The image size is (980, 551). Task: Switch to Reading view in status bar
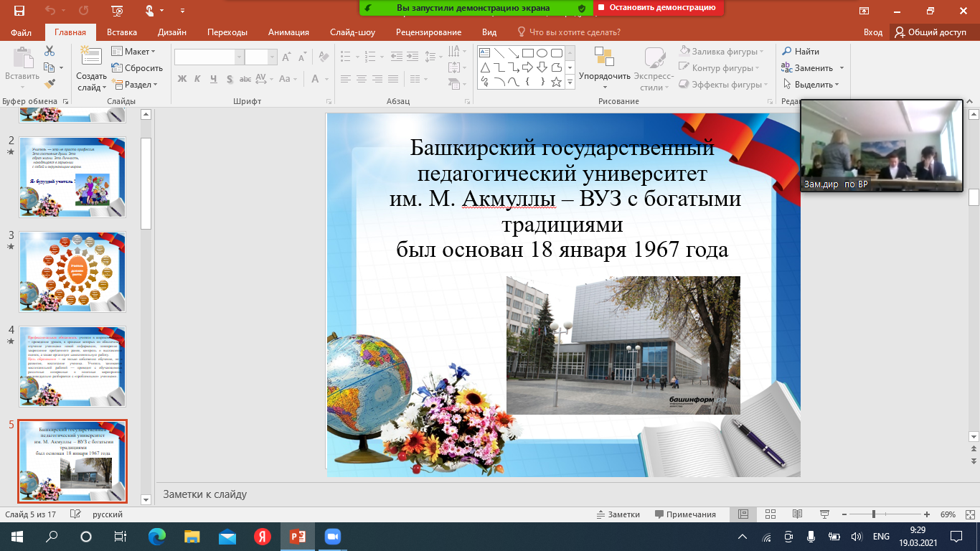pyautogui.click(x=796, y=514)
